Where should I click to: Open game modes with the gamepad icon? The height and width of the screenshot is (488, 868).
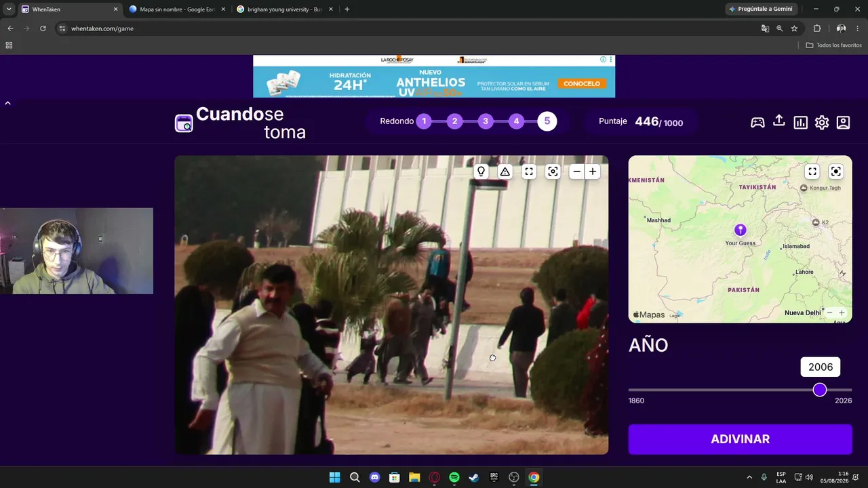point(757,122)
